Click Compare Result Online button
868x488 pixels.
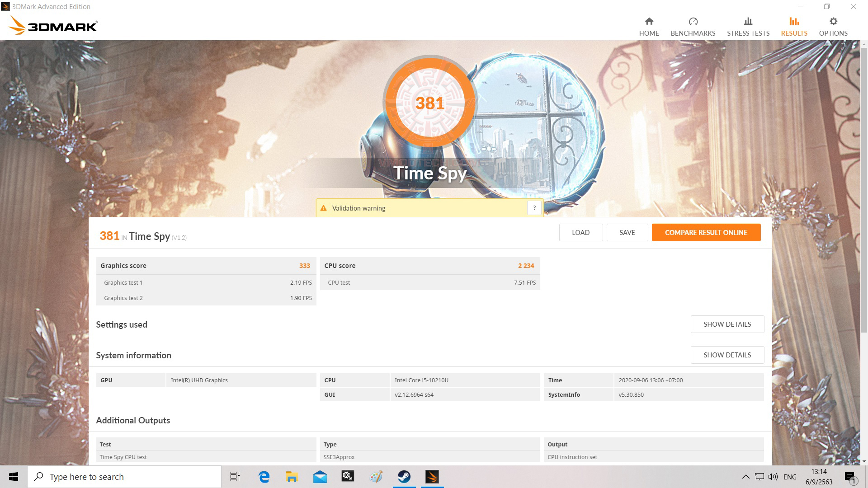click(706, 232)
